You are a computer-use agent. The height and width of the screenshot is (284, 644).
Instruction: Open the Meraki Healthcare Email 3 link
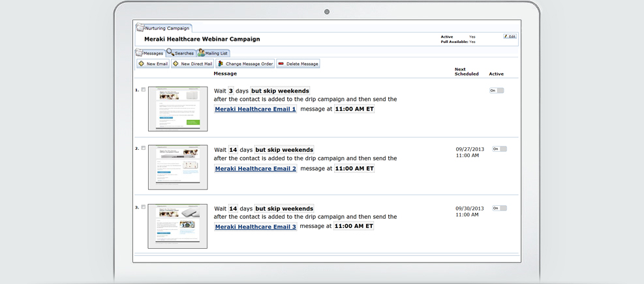coord(256,227)
